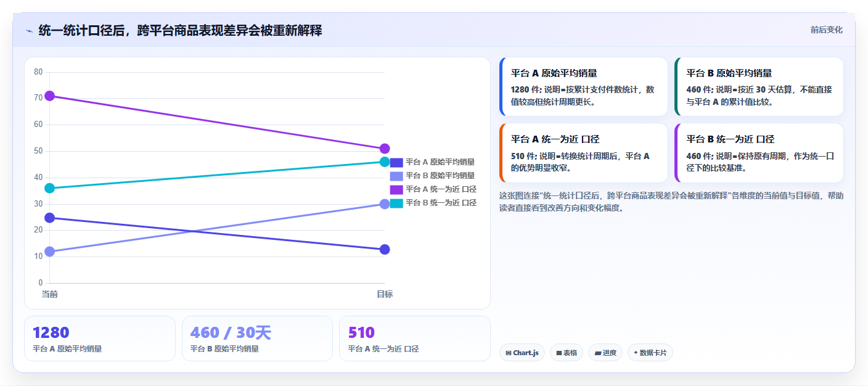Image resolution: width=868 pixels, height=386 pixels.
Task: Open the 平台 B 统一为近 口径 info card title
Action: [x=731, y=139]
